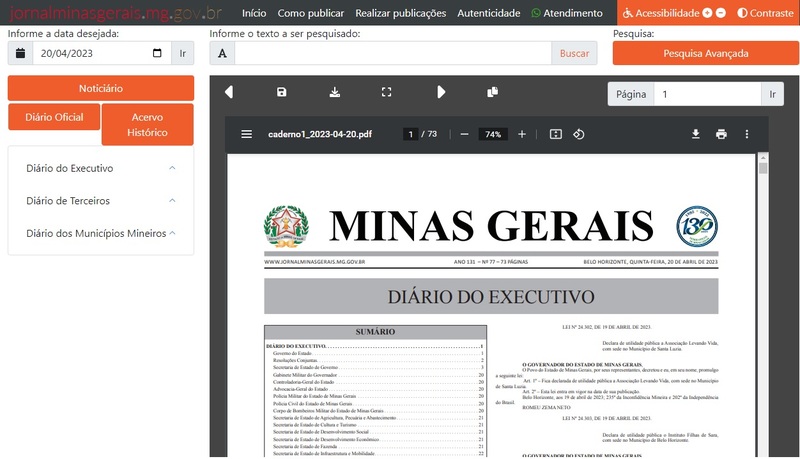
Task: Focus the Página number input
Action: [708, 94]
